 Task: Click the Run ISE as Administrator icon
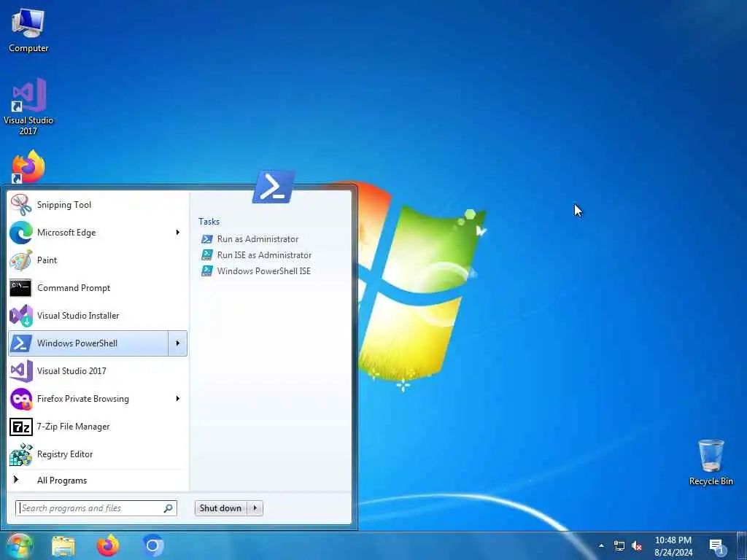click(x=206, y=254)
